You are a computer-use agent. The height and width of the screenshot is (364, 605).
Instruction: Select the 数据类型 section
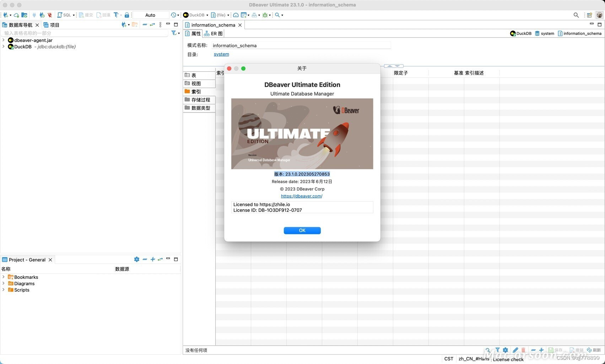tap(199, 108)
